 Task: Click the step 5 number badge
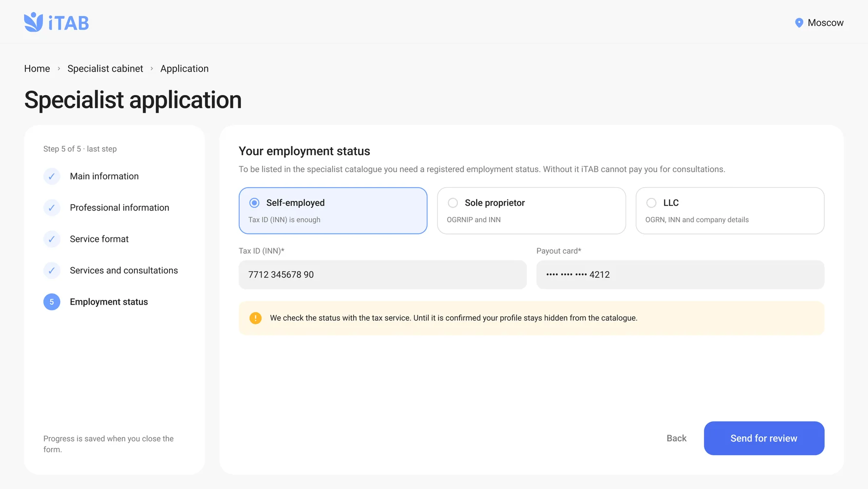pyautogui.click(x=52, y=302)
